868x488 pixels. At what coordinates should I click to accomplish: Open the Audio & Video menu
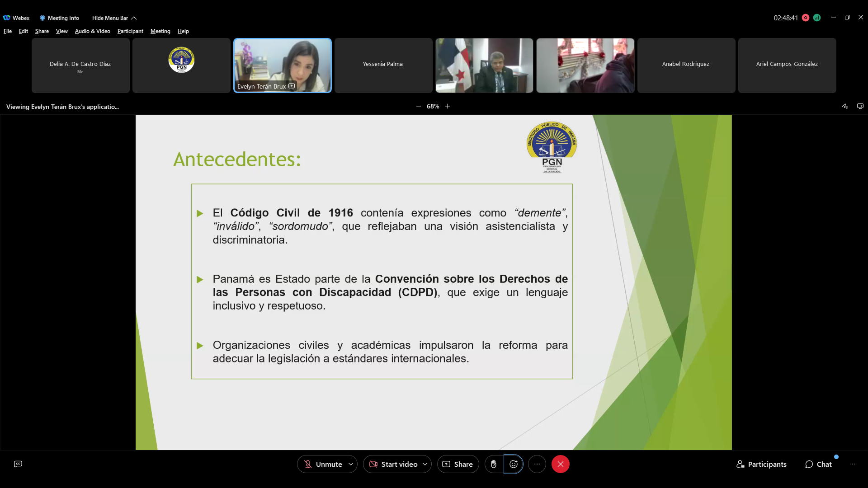tap(92, 31)
